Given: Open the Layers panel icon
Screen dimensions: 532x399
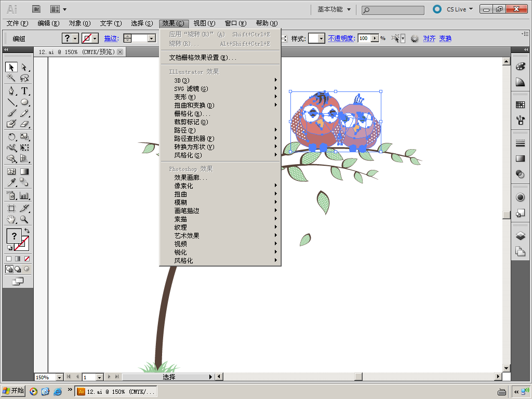Looking at the screenshot, I should point(520,235).
